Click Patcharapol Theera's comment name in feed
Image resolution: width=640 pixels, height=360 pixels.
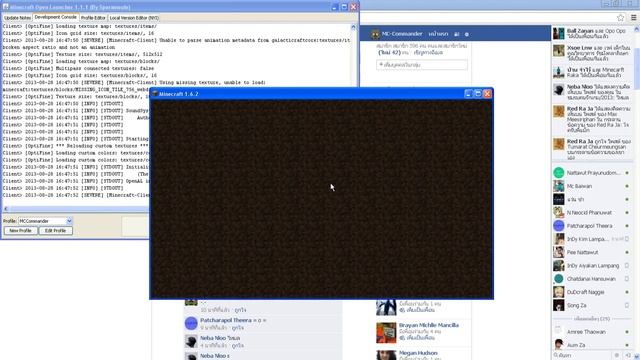[x=226, y=320]
